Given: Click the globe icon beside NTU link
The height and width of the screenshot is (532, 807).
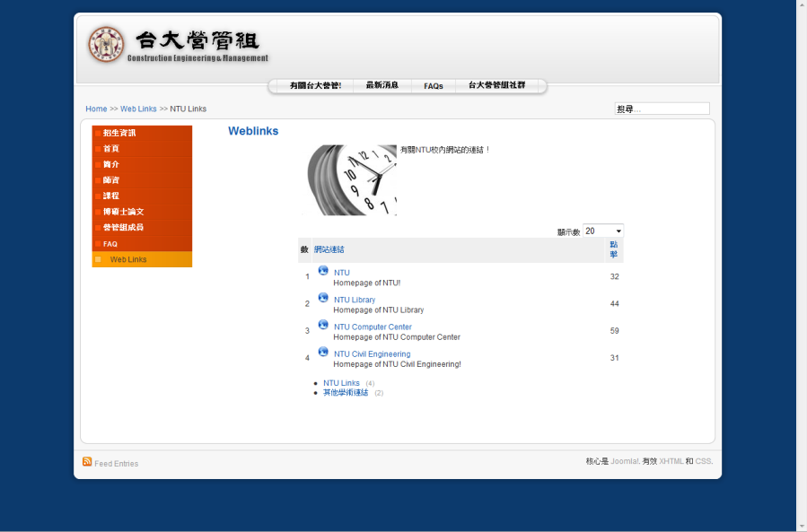Looking at the screenshot, I should click(x=323, y=271).
